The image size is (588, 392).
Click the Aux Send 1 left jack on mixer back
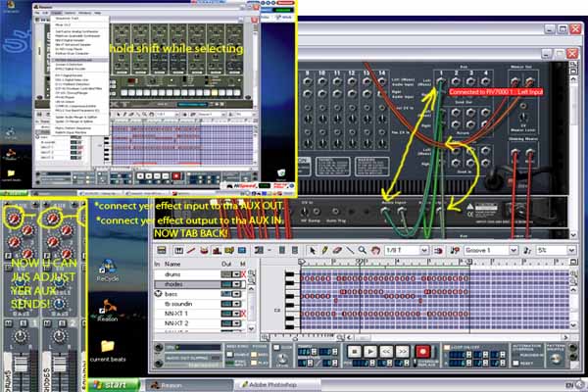click(x=441, y=81)
